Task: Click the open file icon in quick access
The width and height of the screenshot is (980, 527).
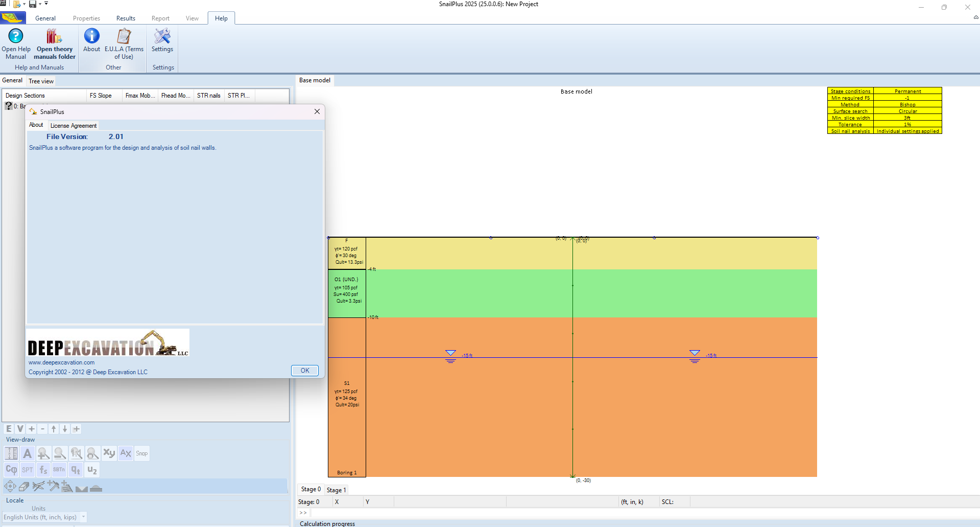Action: click(x=17, y=4)
